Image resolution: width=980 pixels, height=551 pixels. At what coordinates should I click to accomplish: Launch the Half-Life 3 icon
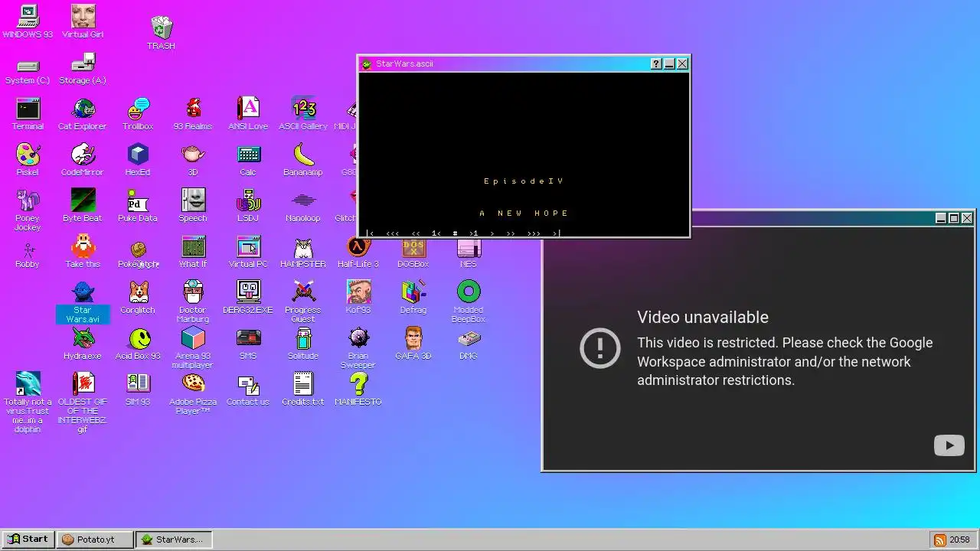[358, 252]
